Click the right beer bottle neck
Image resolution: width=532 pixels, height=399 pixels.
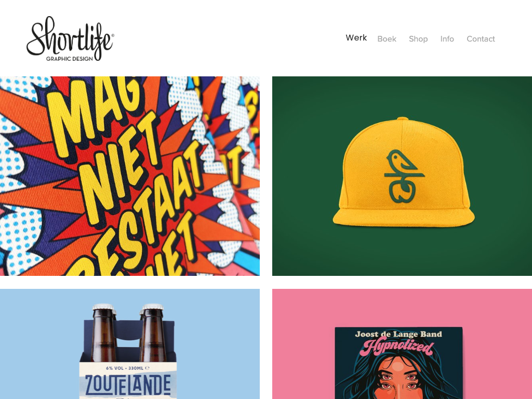[x=152, y=322]
